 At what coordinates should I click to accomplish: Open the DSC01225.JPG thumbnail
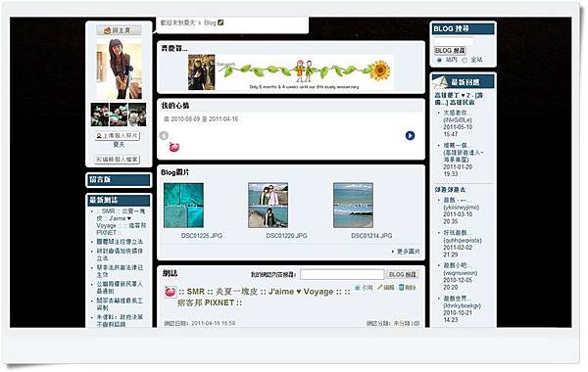point(184,206)
